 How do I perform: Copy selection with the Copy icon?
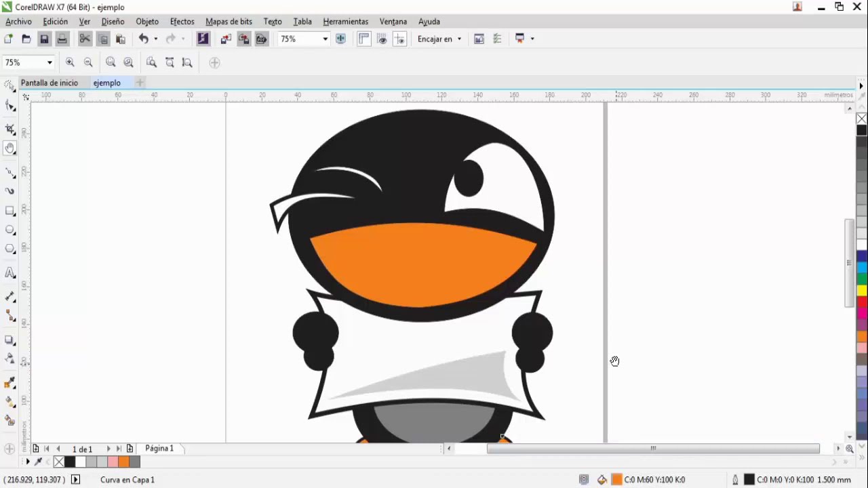coord(103,39)
